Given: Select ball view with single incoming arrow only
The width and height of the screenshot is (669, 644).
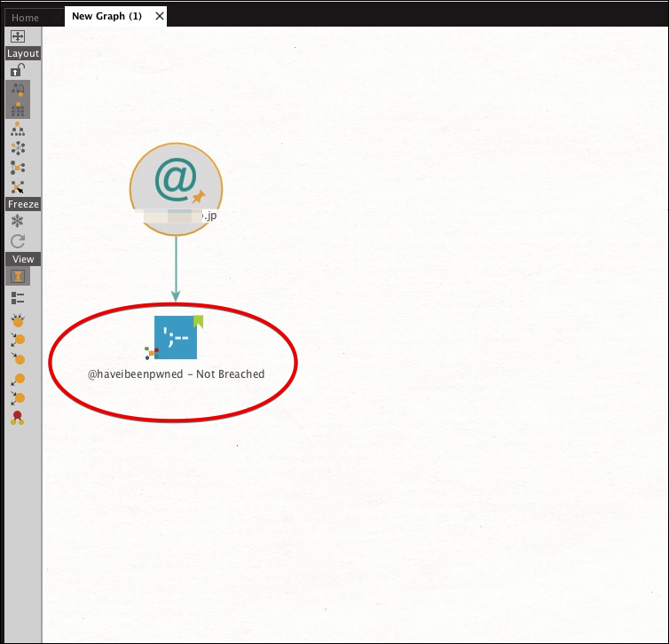Looking at the screenshot, I should point(18,359).
